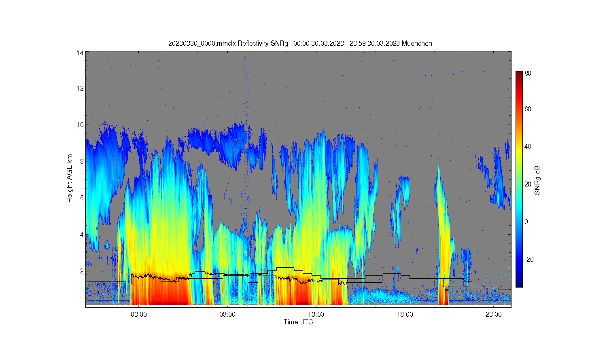Click the 23:00 time tick label
607x364 pixels.
coord(494,315)
